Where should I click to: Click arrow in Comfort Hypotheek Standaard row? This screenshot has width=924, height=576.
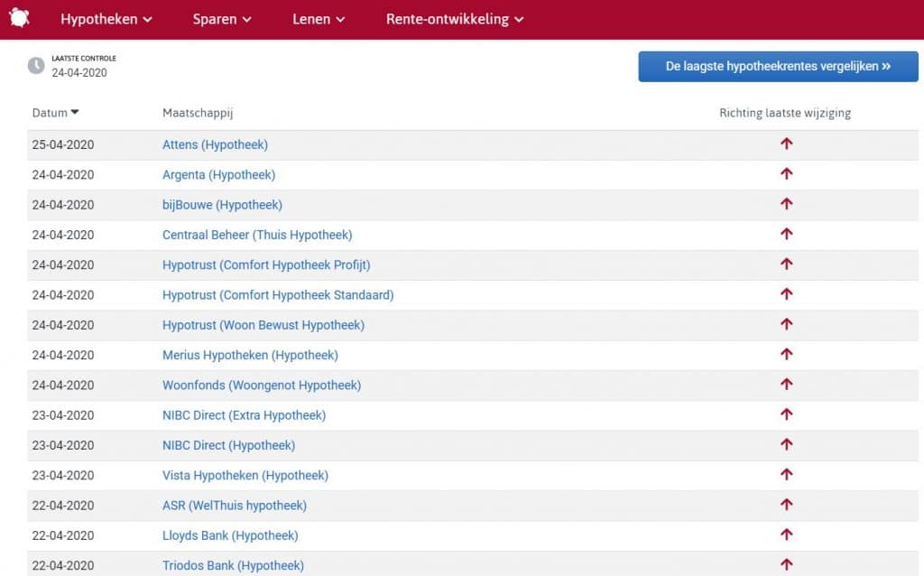(x=786, y=294)
